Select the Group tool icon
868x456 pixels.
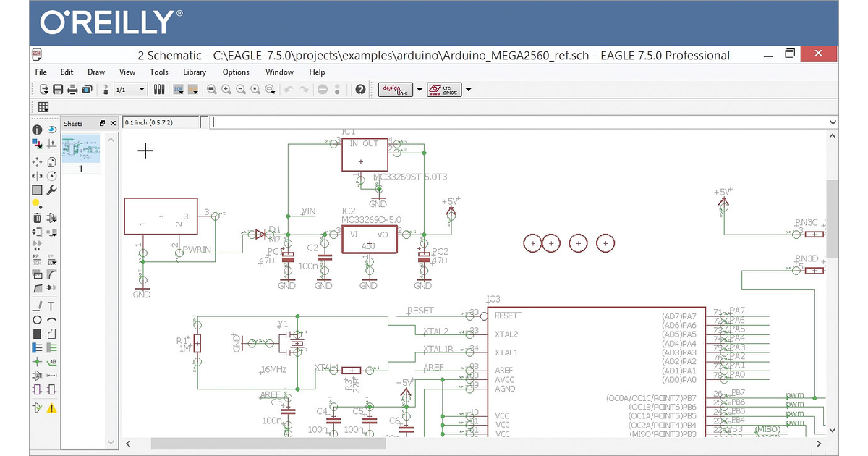[36, 190]
